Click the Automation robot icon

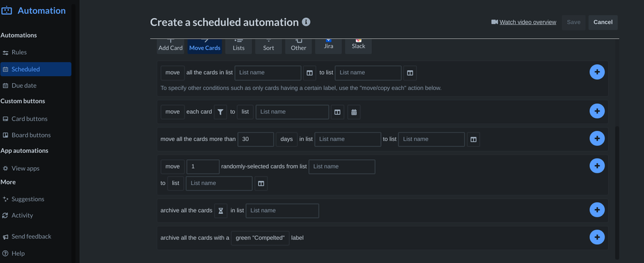click(6, 10)
